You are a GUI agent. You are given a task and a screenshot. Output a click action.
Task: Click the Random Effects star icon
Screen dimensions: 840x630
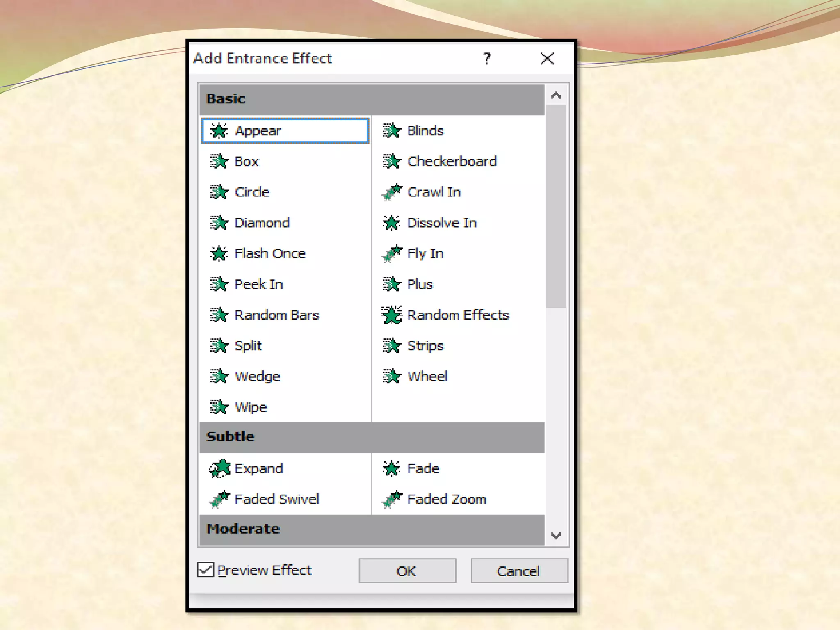pos(391,315)
